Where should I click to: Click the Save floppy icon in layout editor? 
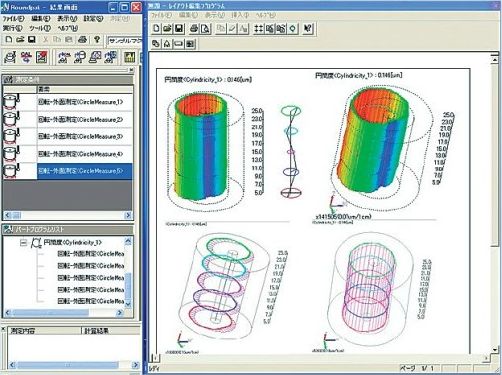(x=179, y=29)
